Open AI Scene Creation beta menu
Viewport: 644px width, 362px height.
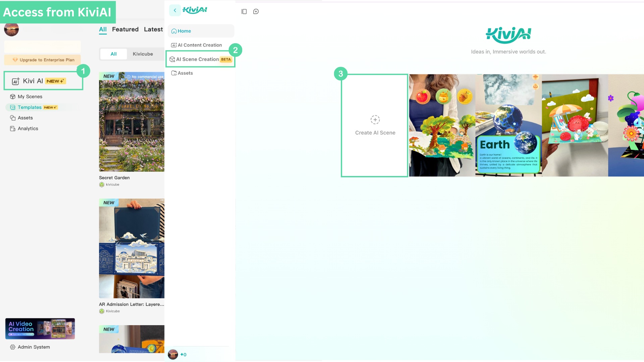pos(201,59)
